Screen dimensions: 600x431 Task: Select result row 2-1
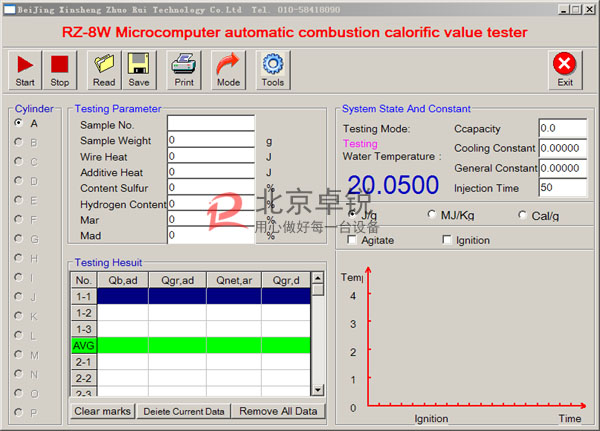point(191,362)
